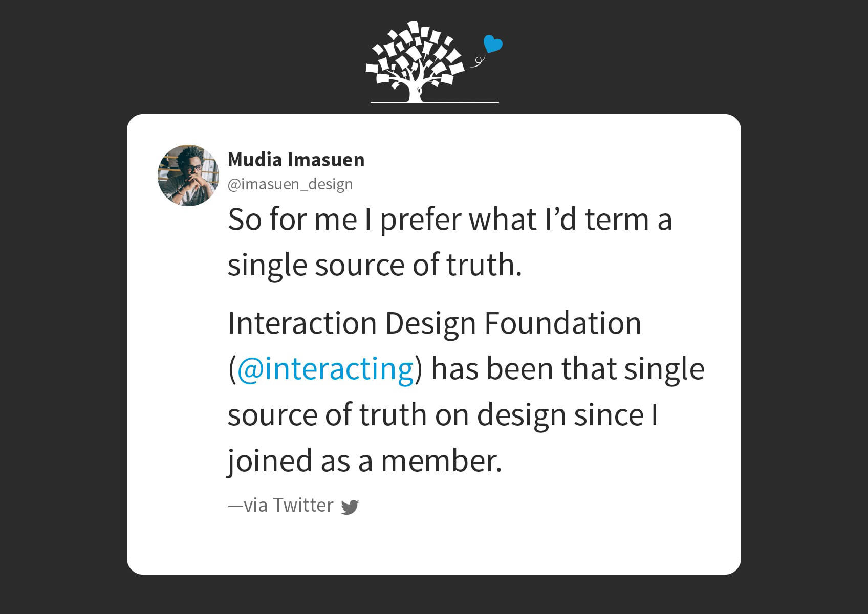Click the horizontal line under the tree
Viewport: 868px width, 614px height.
pyautogui.click(x=435, y=102)
